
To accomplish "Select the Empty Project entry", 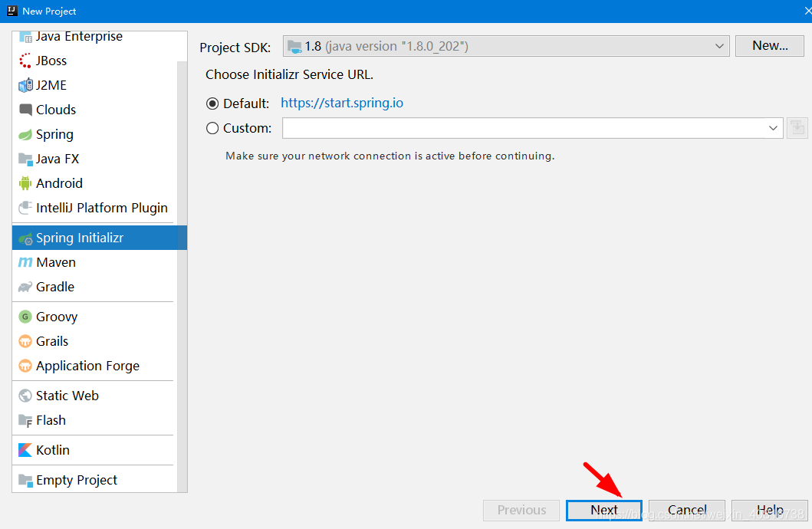I will 94,480.
